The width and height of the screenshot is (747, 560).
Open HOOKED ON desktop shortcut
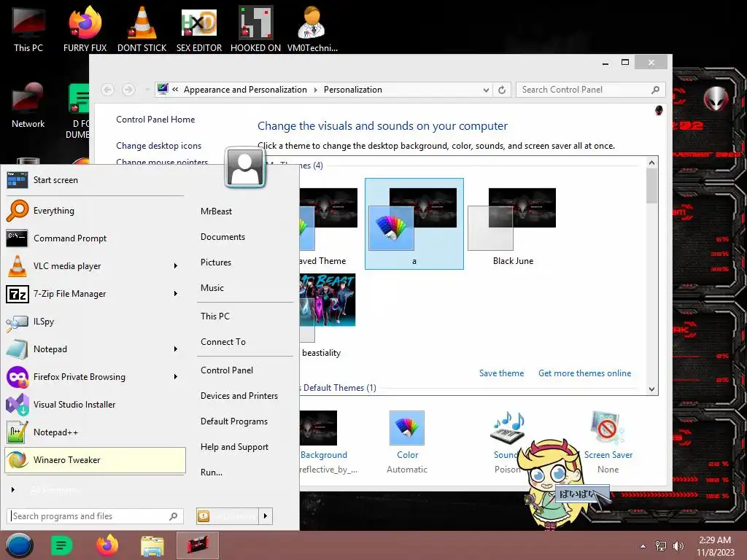pyautogui.click(x=256, y=29)
